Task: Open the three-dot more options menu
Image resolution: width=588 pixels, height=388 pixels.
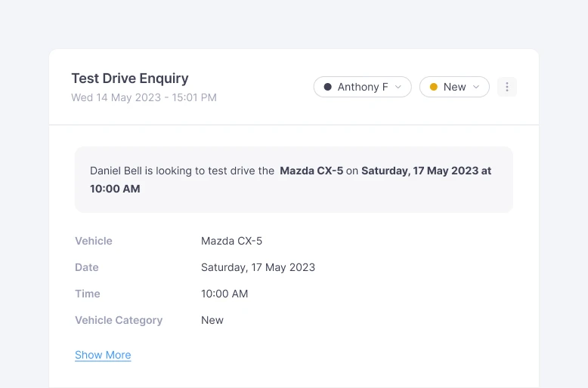Action: click(x=507, y=87)
